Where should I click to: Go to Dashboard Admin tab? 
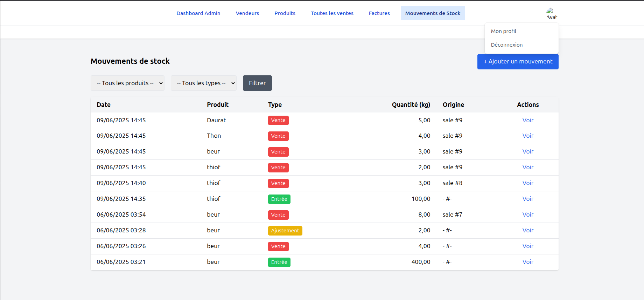198,13
